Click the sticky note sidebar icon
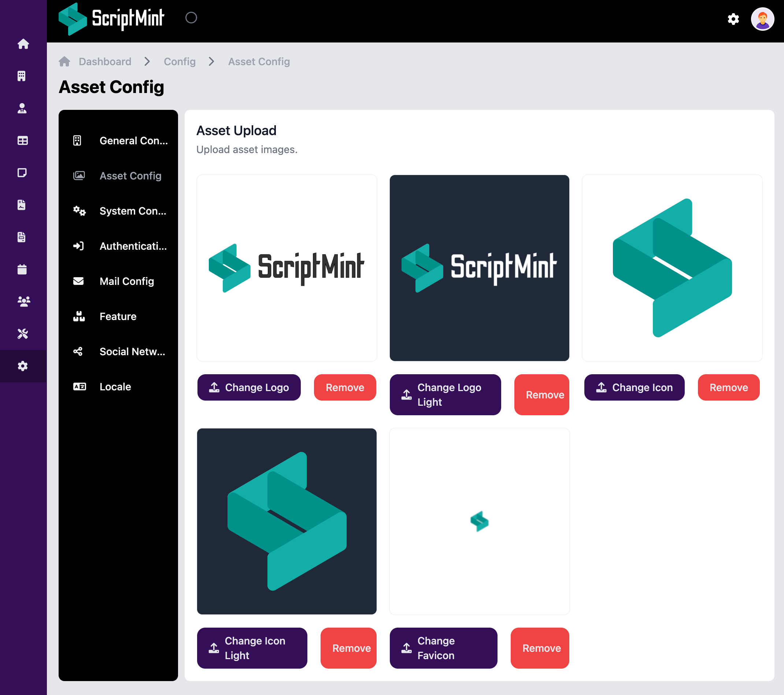Screen dimensions: 784x695 click(22, 173)
